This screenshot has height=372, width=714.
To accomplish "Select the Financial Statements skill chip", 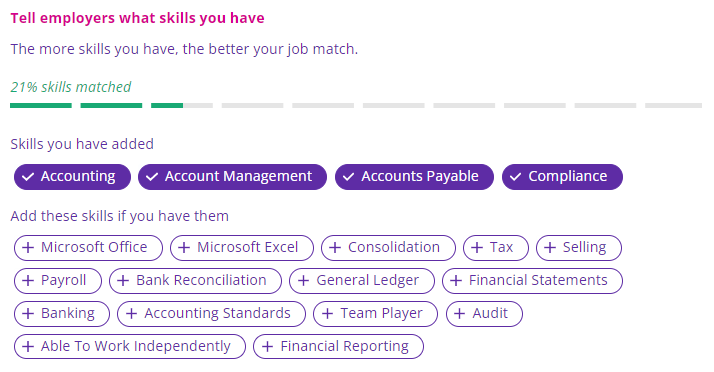I will (532, 280).
